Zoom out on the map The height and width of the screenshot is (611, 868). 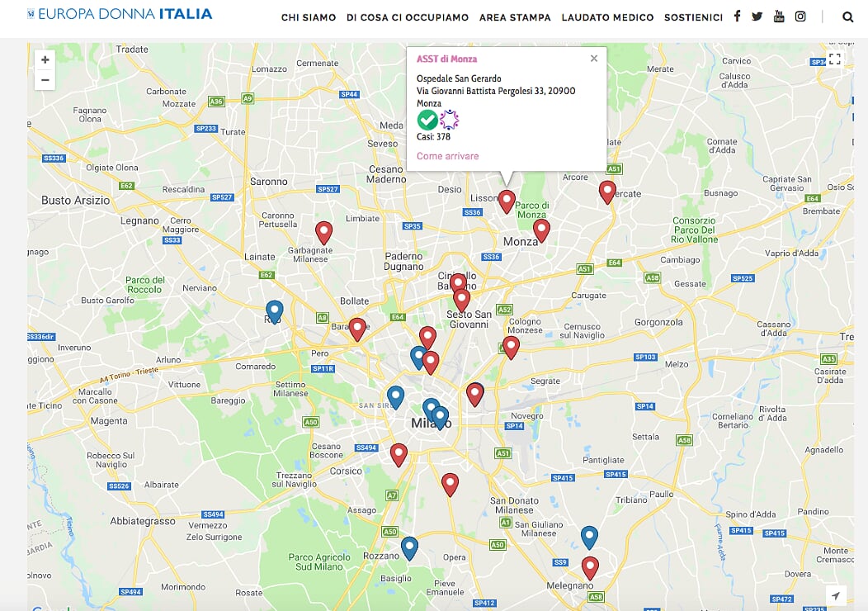(x=45, y=80)
